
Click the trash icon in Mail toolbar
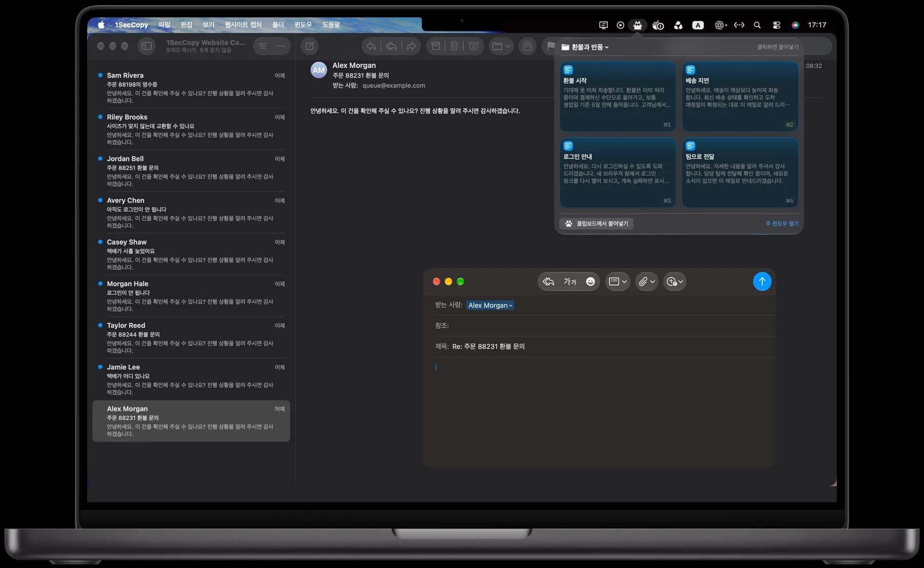click(454, 46)
